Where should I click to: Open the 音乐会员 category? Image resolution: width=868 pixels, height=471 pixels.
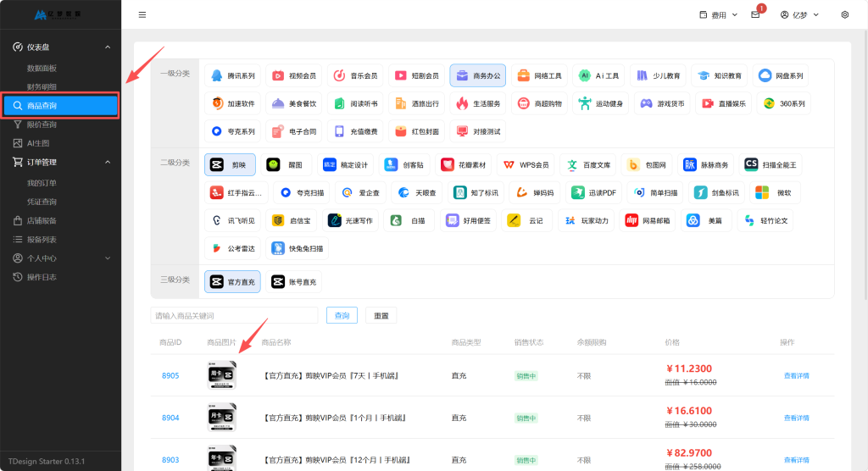coord(355,76)
